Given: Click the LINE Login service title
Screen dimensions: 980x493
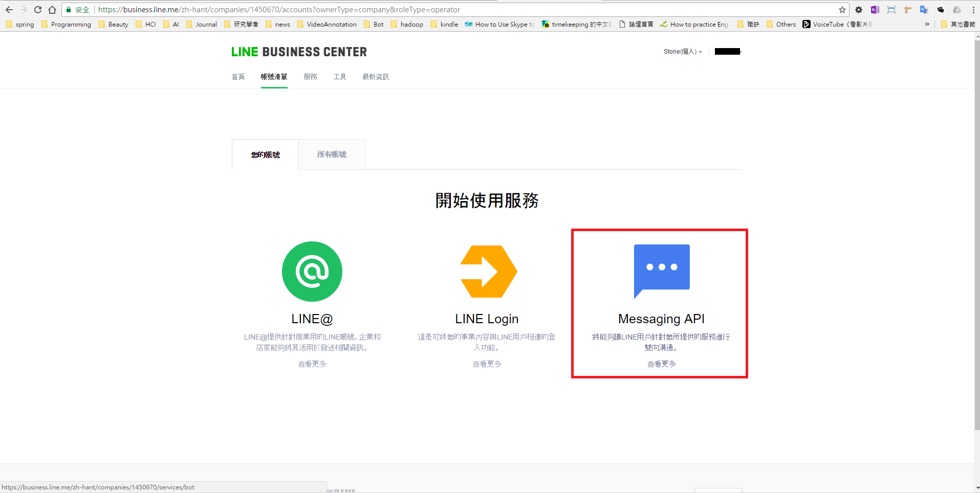Looking at the screenshot, I should pyautogui.click(x=487, y=319).
